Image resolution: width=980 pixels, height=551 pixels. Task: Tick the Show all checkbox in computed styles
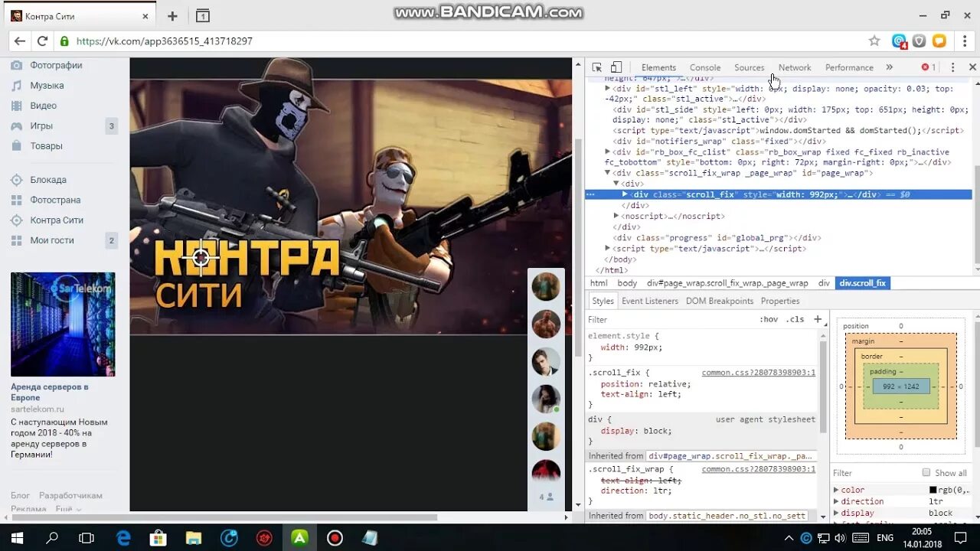(926, 472)
